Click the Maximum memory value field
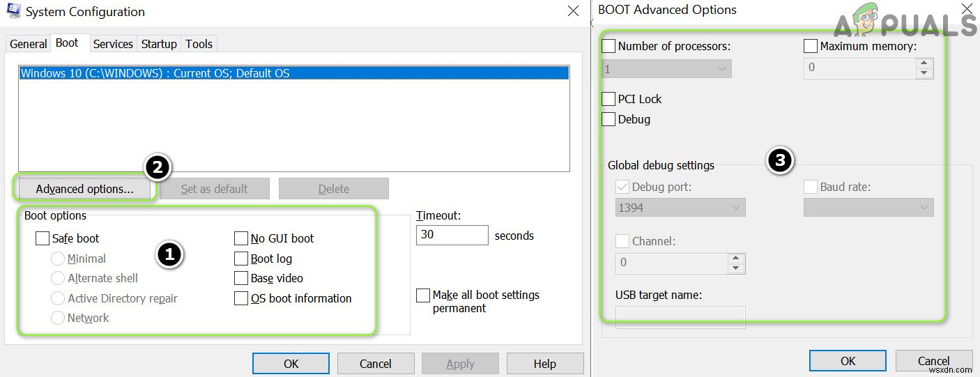The image size is (980, 377). (x=860, y=68)
